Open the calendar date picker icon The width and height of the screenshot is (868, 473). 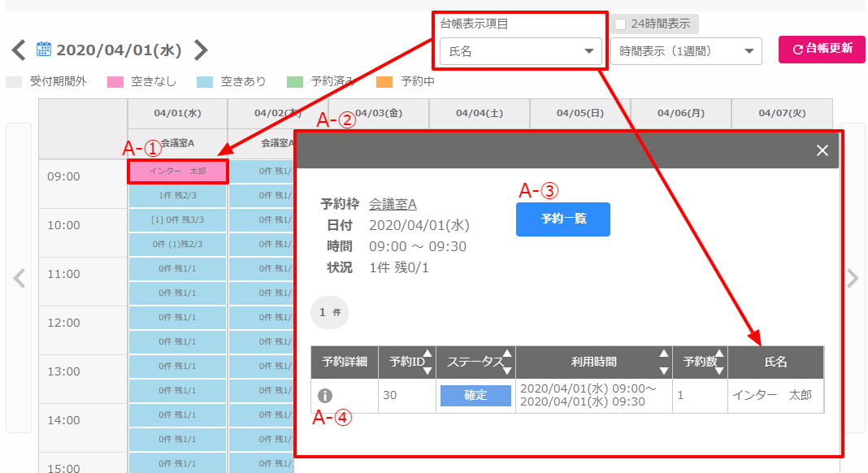click(x=45, y=50)
